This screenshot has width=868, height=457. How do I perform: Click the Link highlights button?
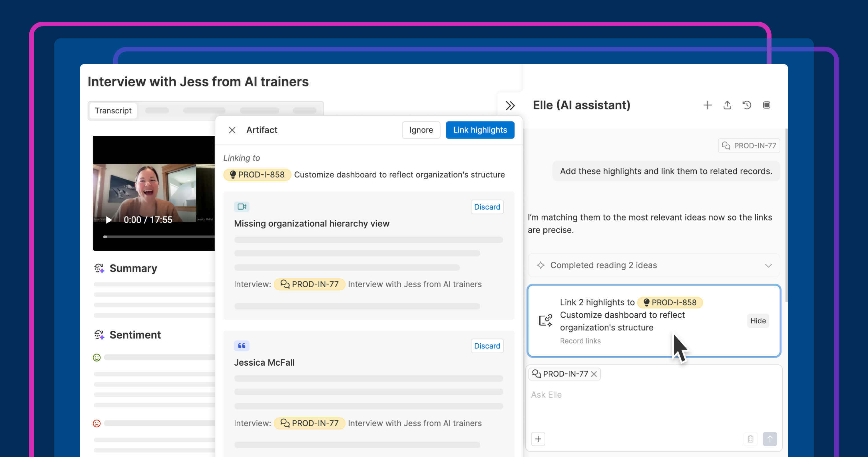pyautogui.click(x=480, y=130)
